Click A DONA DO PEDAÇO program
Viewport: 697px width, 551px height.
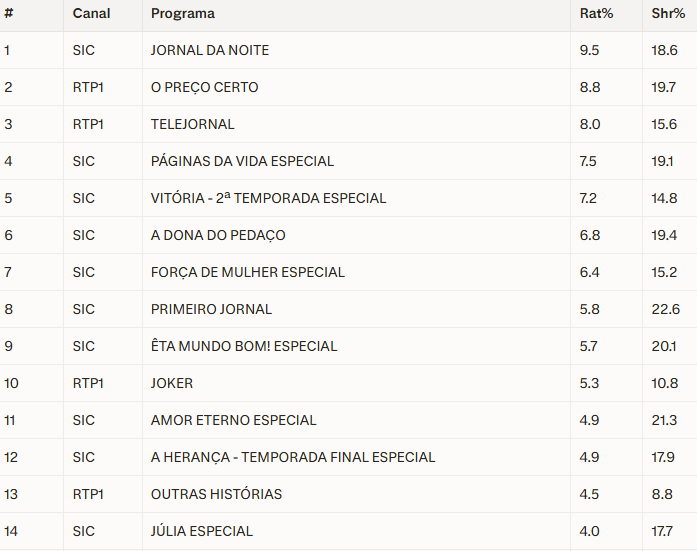point(218,235)
